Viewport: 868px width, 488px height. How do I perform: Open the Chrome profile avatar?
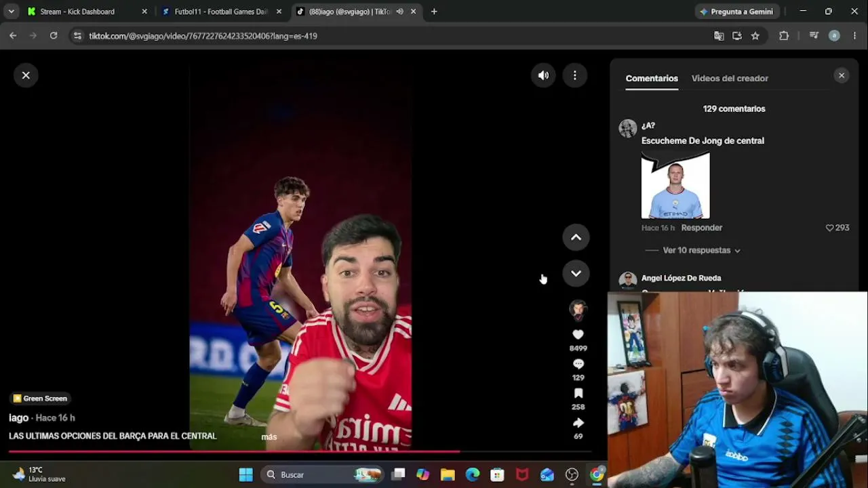[834, 36]
